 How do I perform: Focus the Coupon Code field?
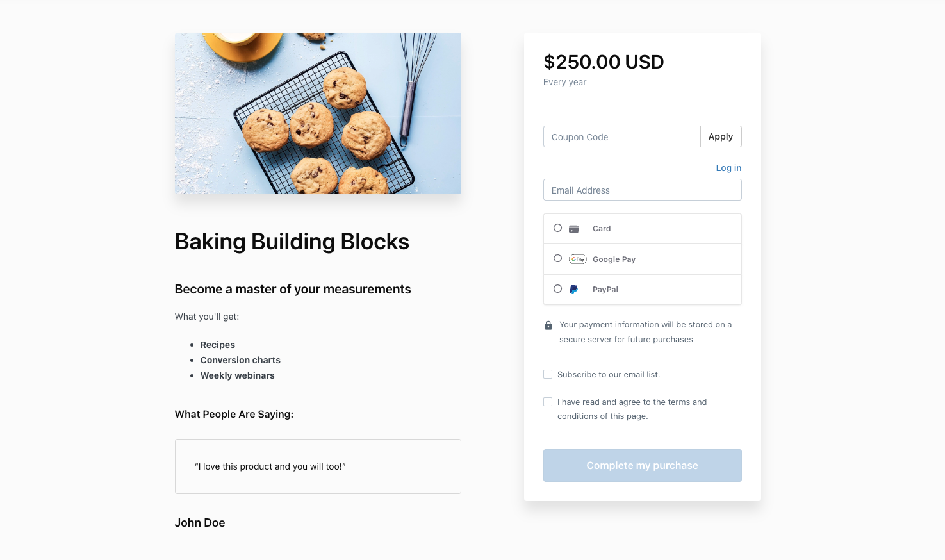[622, 136]
